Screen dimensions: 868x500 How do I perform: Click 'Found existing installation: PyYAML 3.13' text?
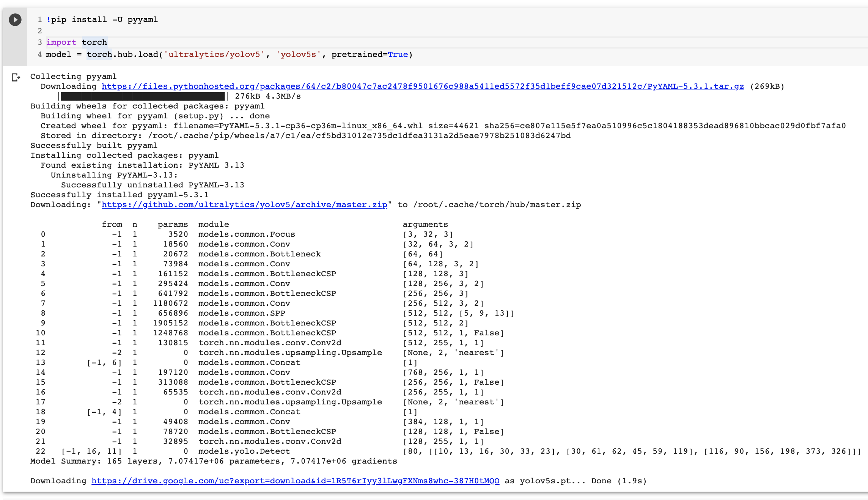[142, 165]
